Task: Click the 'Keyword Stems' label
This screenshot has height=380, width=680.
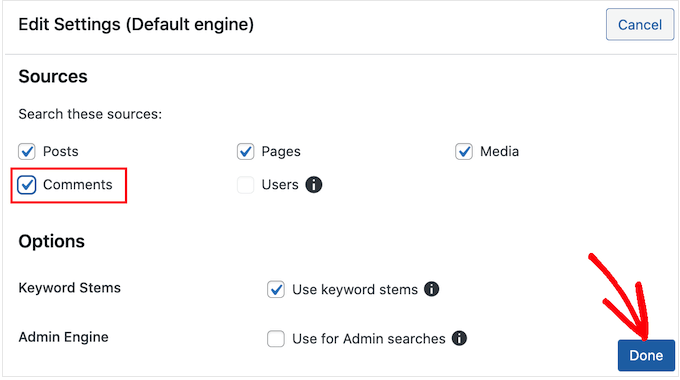Action: pyautogui.click(x=69, y=288)
